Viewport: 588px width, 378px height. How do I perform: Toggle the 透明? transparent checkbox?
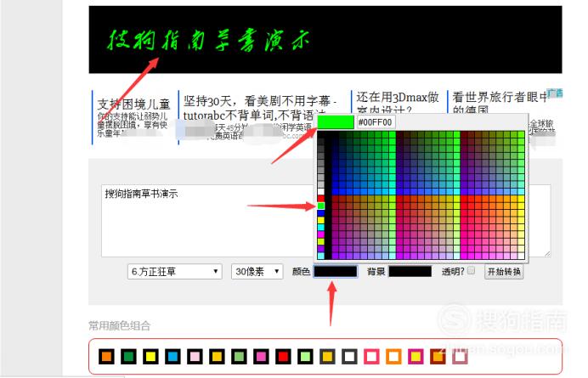[472, 270]
